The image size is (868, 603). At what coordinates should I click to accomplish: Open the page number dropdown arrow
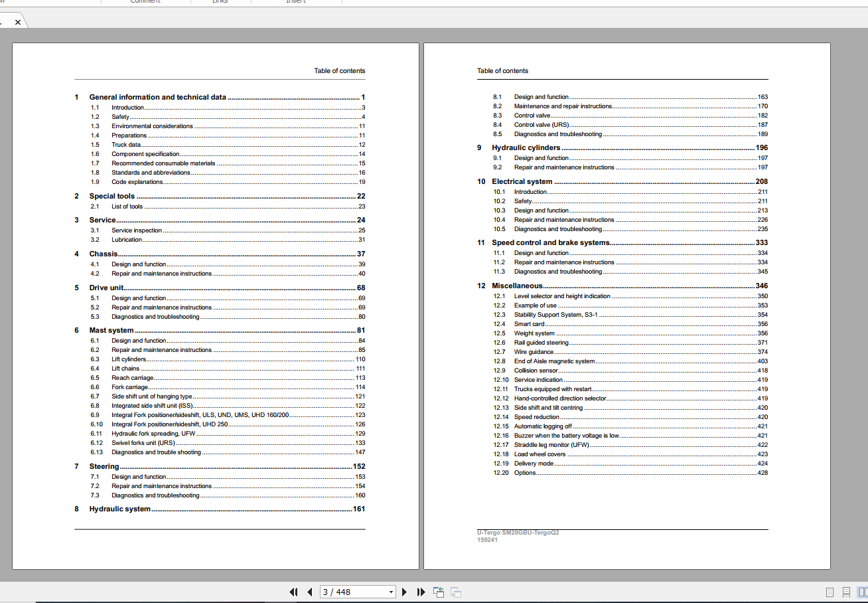point(391,592)
